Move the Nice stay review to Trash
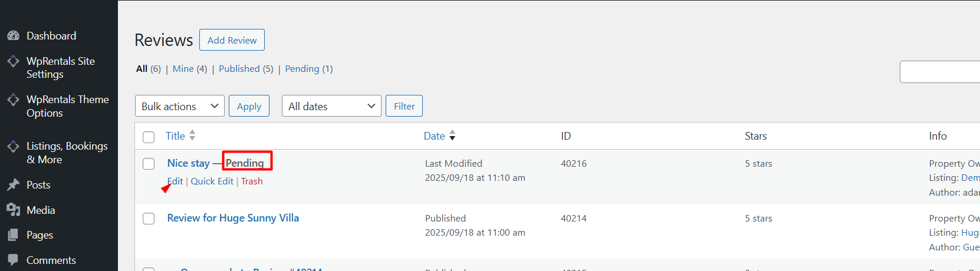The image size is (980, 271). (x=252, y=181)
